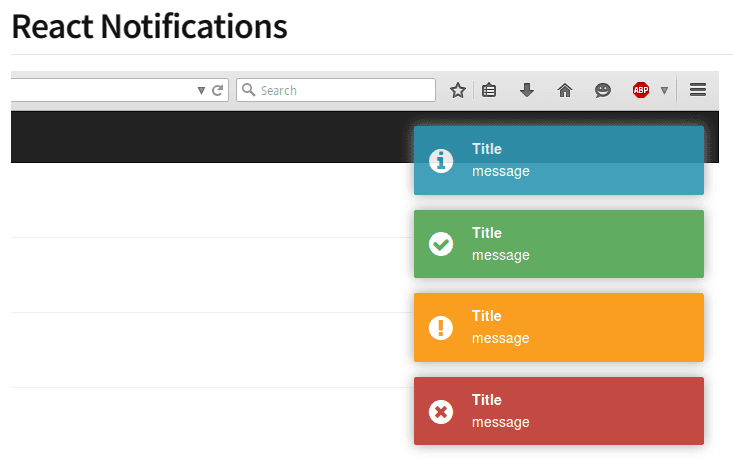Expand the Adblock Plus dropdown arrow
Image resolution: width=733 pixels, height=469 pixels.
click(664, 91)
